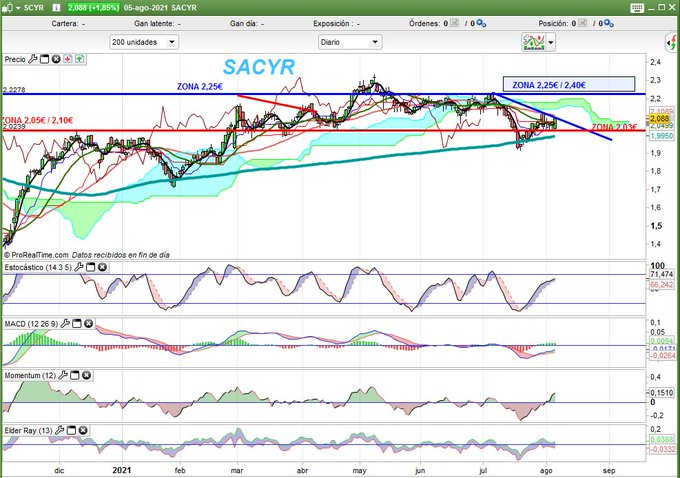680x478 pixels.
Task: Open Momentum indicator settings wrench
Action: 63,375
